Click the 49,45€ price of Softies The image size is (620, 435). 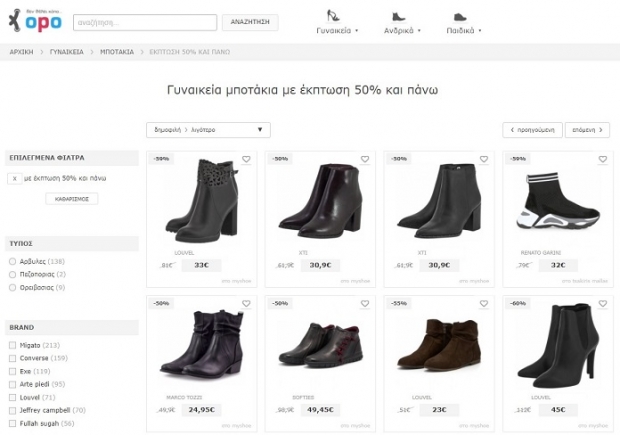[x=320, y=410]
